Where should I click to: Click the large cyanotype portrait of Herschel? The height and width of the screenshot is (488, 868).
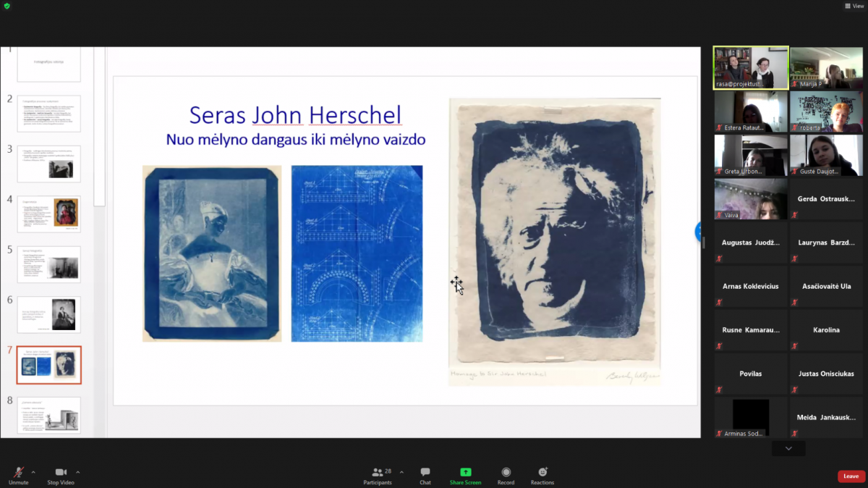tap(555, 241)
